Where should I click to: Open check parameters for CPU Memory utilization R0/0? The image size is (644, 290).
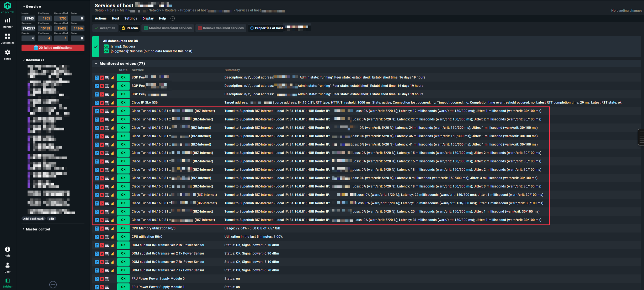[x=107, y=228]
